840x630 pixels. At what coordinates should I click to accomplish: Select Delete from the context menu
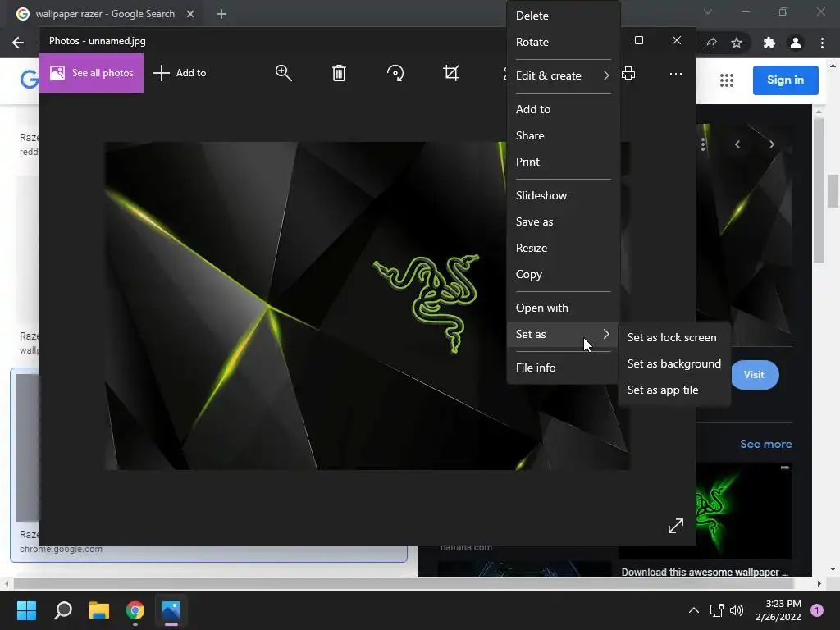pyautogui.click(x=563, y=16)
